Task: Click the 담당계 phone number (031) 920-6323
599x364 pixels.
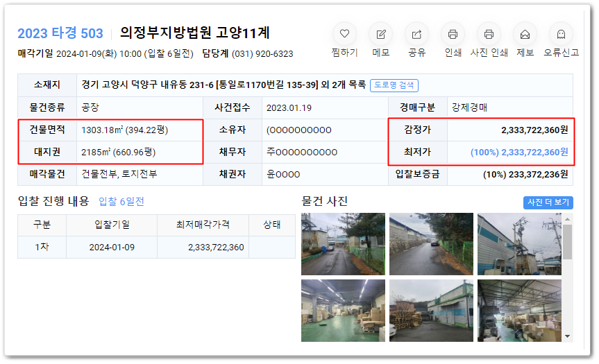Action: [262, 54]
